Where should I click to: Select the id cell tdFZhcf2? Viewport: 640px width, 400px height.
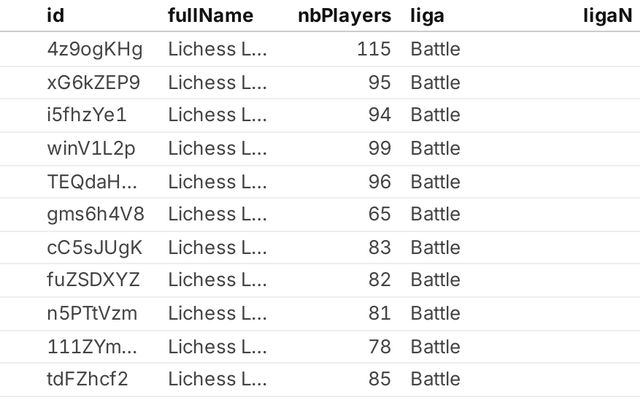pos(87,379)
